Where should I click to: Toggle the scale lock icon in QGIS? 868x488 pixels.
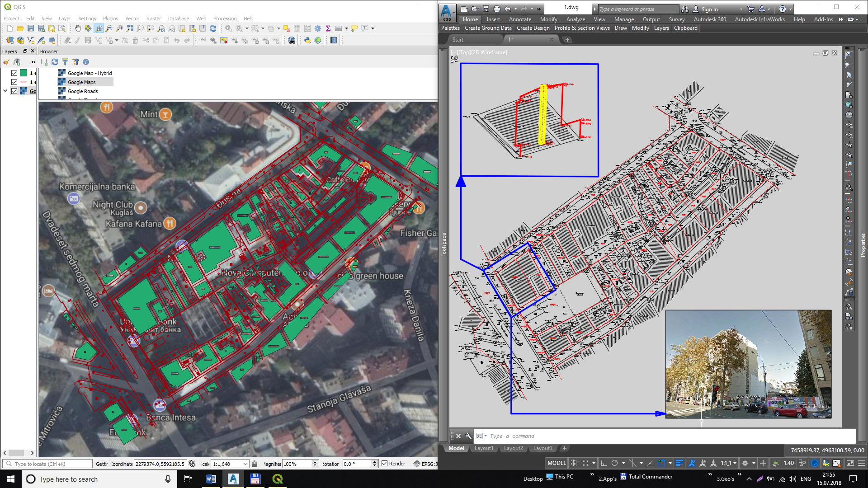click(255, 464)
